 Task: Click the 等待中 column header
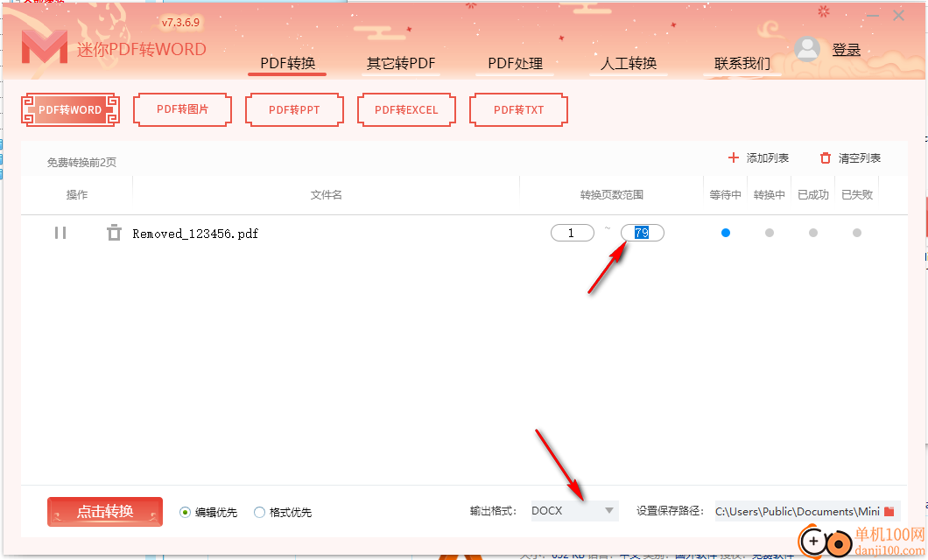point(726,194)
